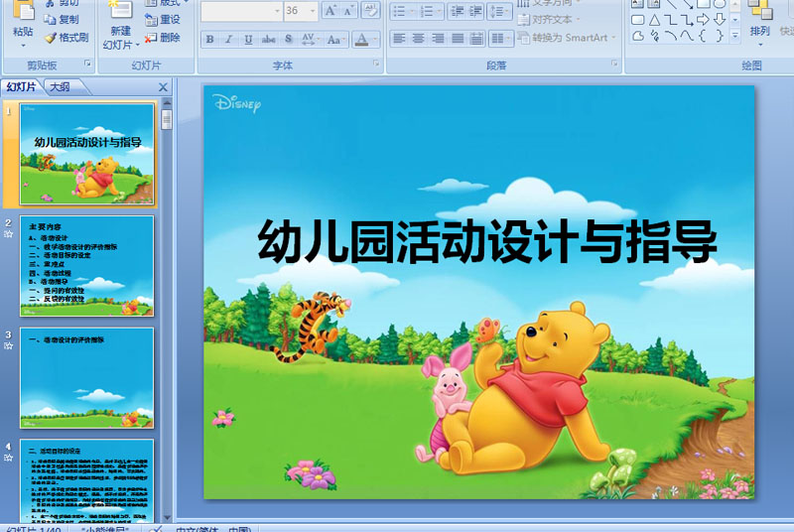This screenshot has width=794, height=532.
Task: Toggle text Shadow (S) formatting
Action: [288, 39]
